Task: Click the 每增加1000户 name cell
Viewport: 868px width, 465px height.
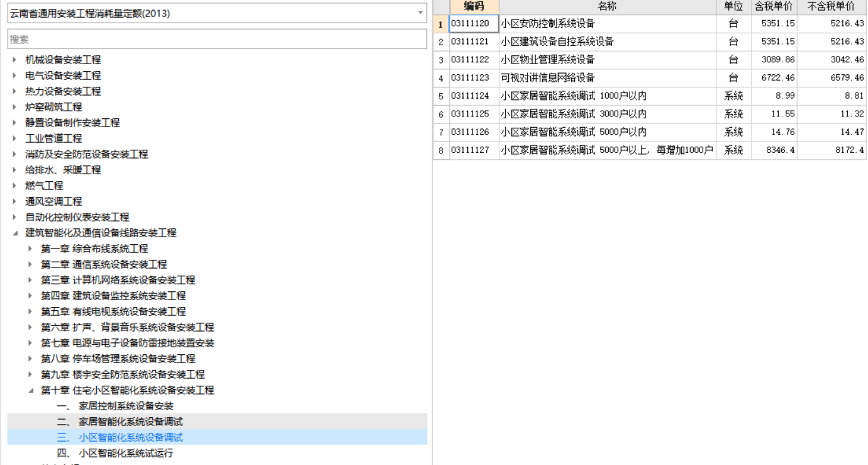Action: click(608, 150)
